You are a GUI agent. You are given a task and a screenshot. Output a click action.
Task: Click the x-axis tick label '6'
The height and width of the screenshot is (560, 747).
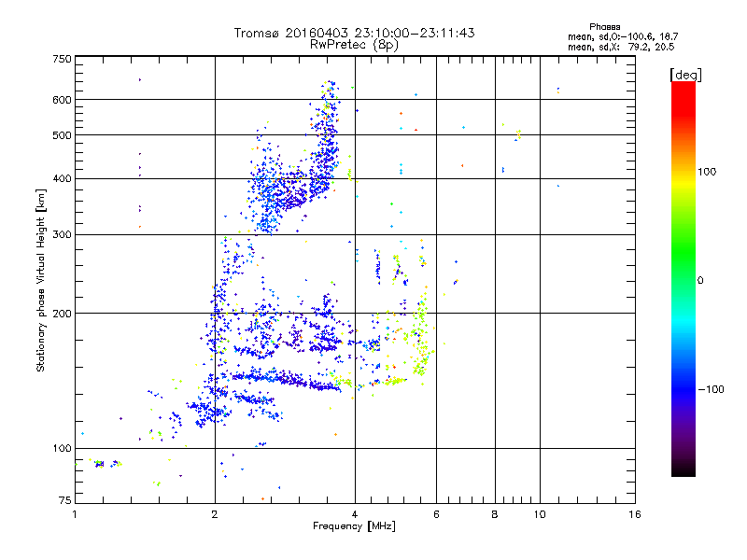coord(436,514)
